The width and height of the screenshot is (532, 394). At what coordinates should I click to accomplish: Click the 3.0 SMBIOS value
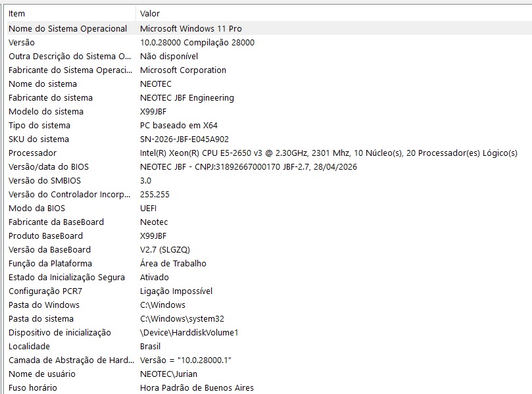pyautogui.click(x=145, y=180)
